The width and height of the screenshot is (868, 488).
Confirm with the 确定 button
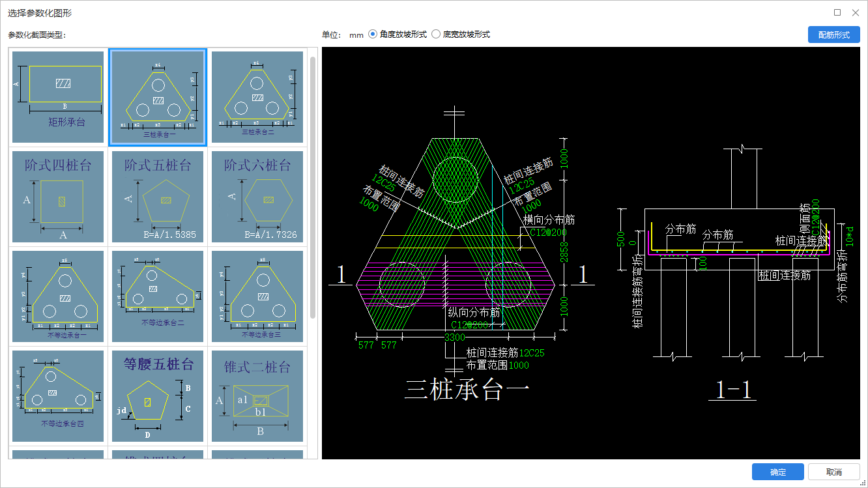(777, 472)
